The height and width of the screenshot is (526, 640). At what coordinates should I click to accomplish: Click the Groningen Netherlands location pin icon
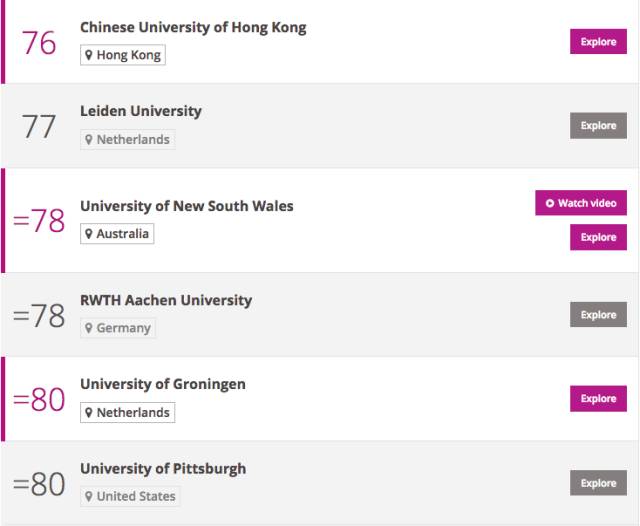(x=89, y=413)
